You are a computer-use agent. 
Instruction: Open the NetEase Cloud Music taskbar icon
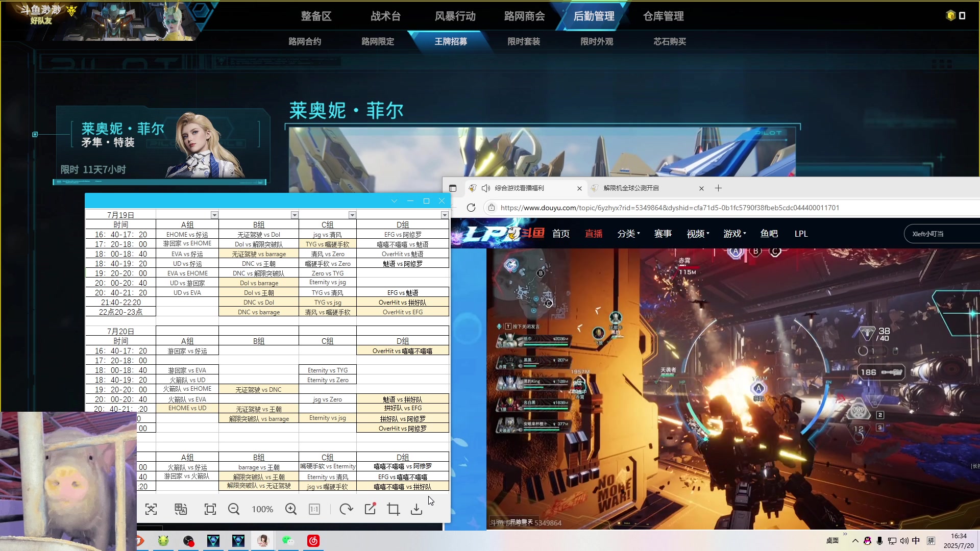(313, 541)
